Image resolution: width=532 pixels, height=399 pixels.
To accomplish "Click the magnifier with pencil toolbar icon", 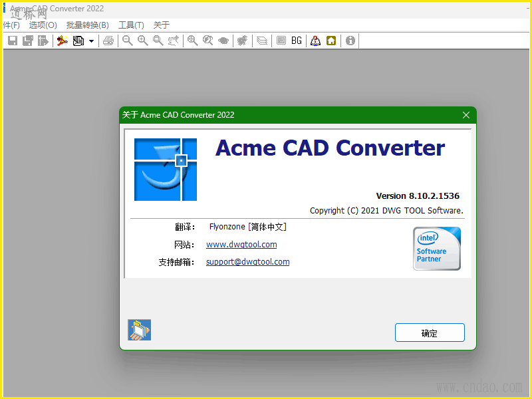I will [x=208, y=41].
